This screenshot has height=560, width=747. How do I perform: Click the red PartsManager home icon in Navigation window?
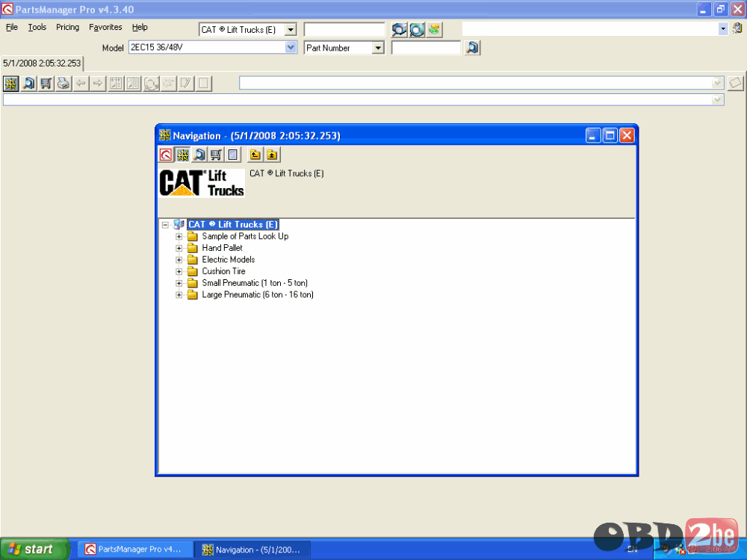point(166,155)
